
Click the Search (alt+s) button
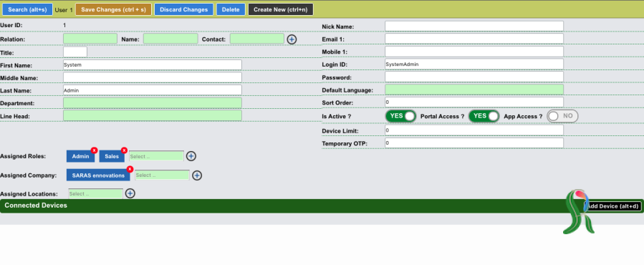click(x=27, y=9)
